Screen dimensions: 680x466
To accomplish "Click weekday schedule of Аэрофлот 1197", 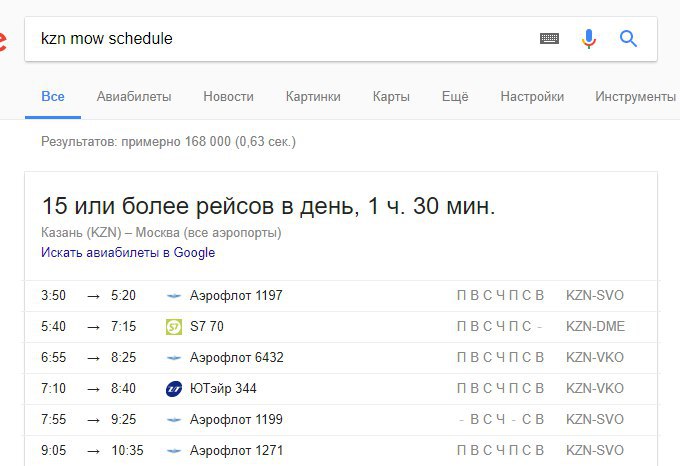I will [500, 296].
